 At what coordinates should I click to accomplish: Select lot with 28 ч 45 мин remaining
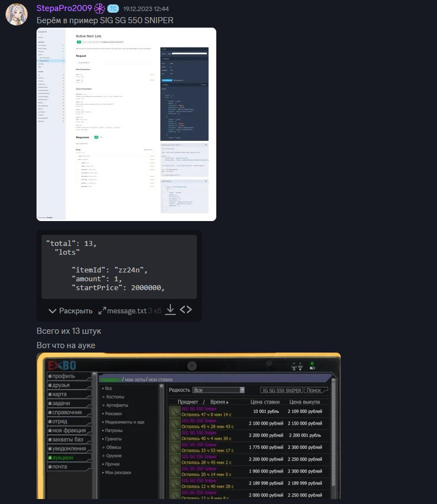point(249,459)
